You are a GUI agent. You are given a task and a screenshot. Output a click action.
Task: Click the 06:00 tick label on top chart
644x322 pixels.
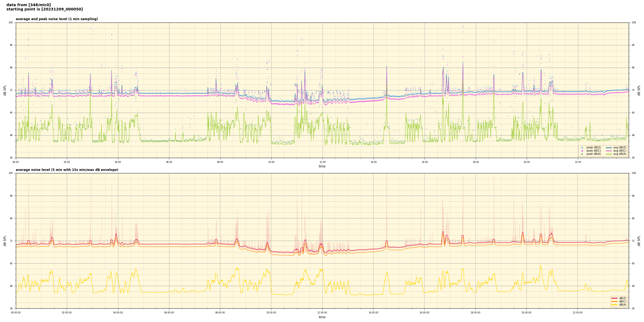pos(169,162)
